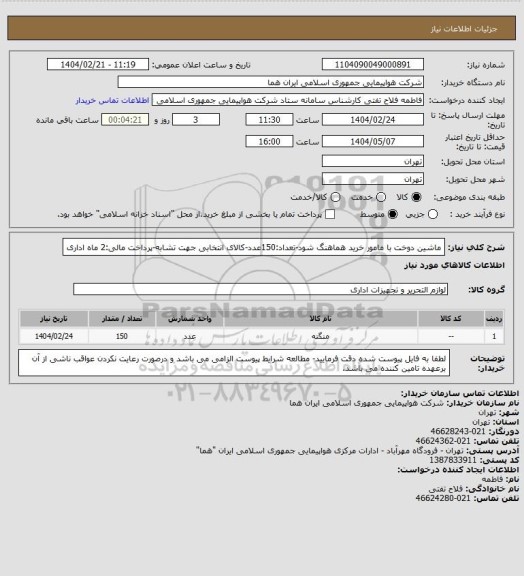Click the جزئیات اطلاعات نیاز header title
This screenshot has height=576, width=524.
[x=464, y=29]
